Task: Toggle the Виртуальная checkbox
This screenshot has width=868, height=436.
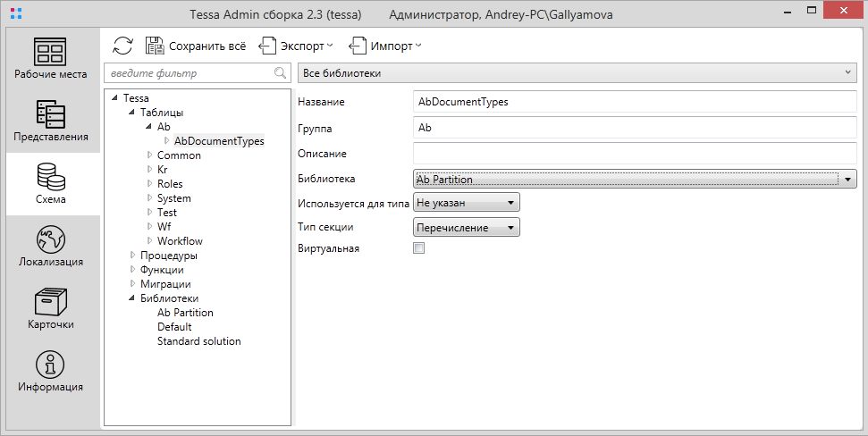Action: [418, 248]
